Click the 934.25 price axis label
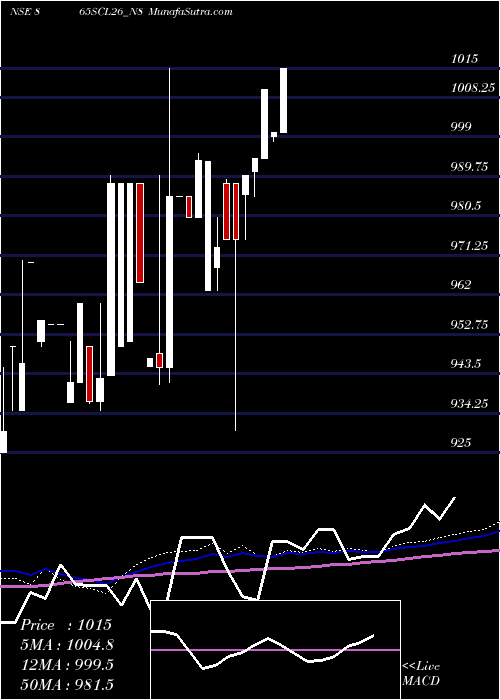 tap(470, 404)
